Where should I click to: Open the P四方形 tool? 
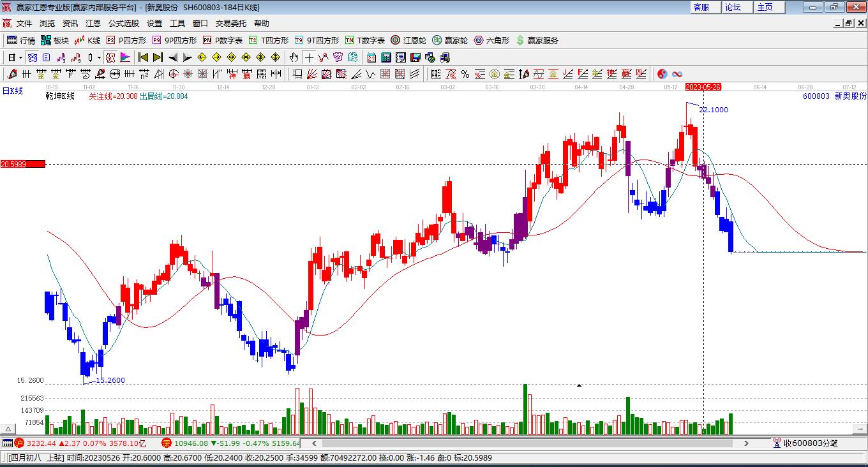click(x=126, y=40)
